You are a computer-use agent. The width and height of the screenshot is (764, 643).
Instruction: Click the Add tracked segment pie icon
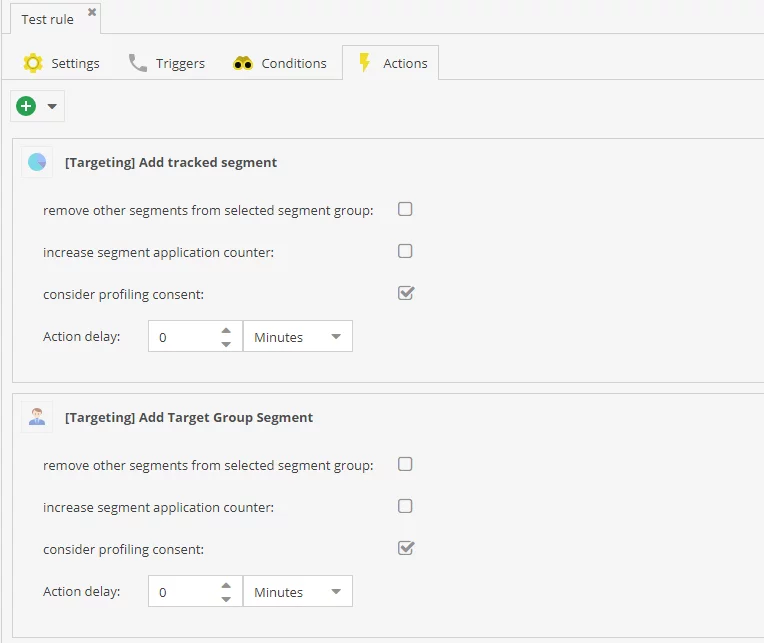click(37, 162)
